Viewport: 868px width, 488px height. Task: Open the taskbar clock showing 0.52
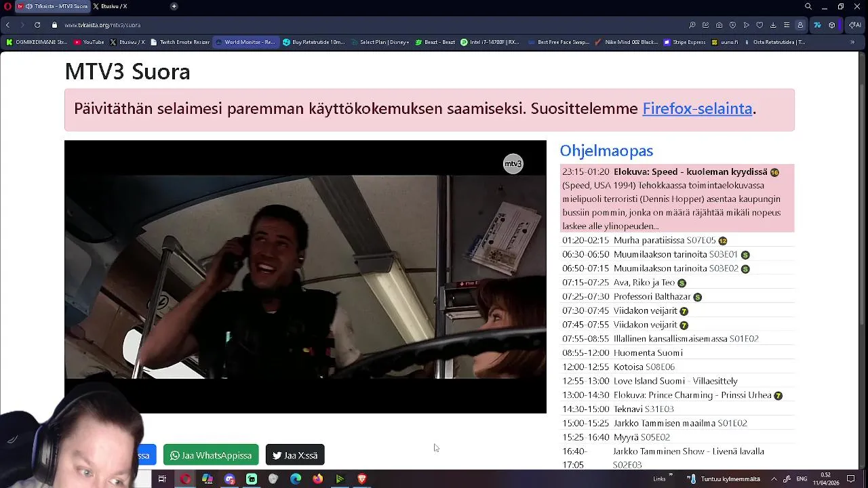point(826,479)
